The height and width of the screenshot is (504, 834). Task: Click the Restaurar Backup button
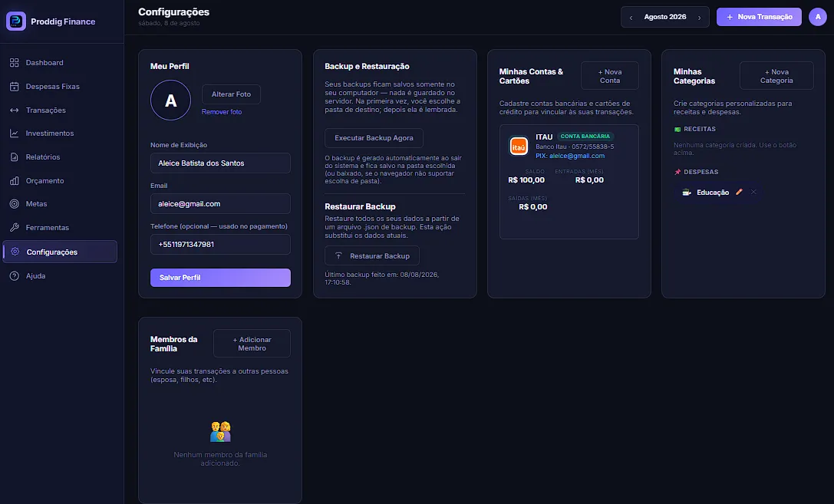372,255
